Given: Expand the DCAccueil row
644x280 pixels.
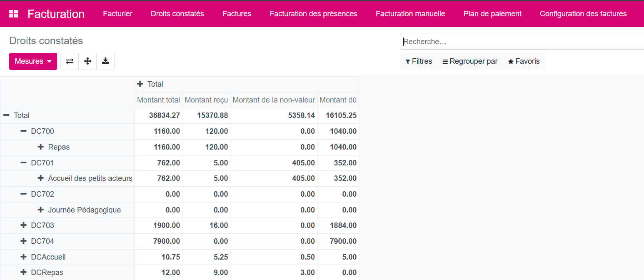Looking at the screenshot, I should [x=24, y=257].
